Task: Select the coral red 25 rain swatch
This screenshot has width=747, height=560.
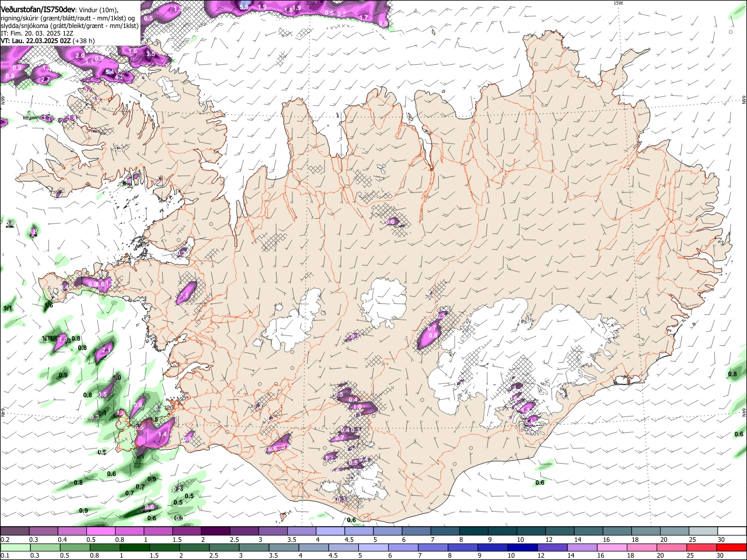Action: (x=702, y=548)
